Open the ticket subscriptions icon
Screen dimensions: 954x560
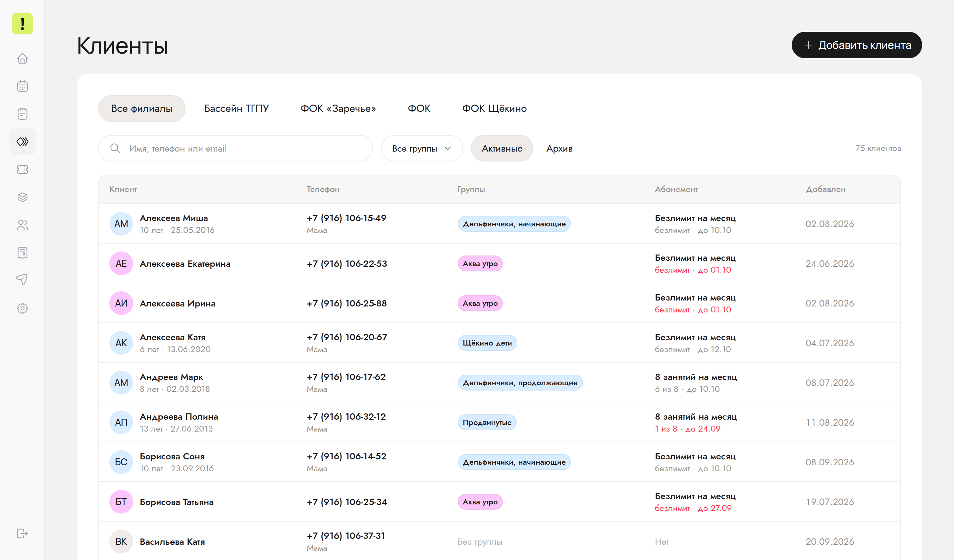(x=22, y=169)
